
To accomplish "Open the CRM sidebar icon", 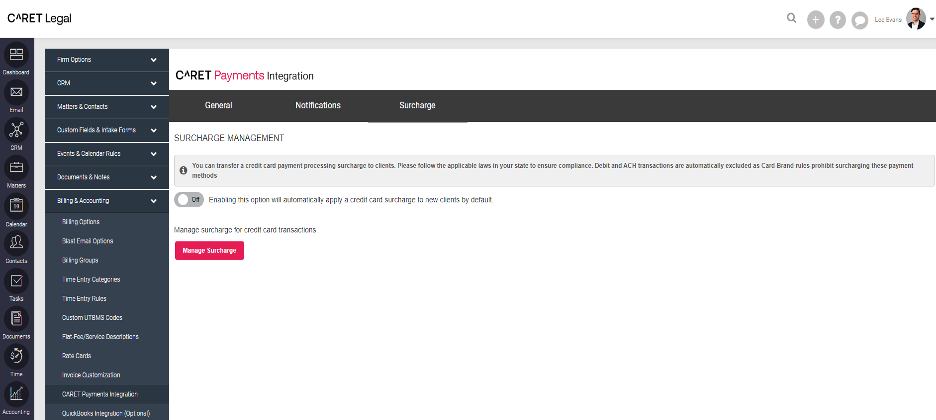I will pyautogui.click(x=16, y=130).
